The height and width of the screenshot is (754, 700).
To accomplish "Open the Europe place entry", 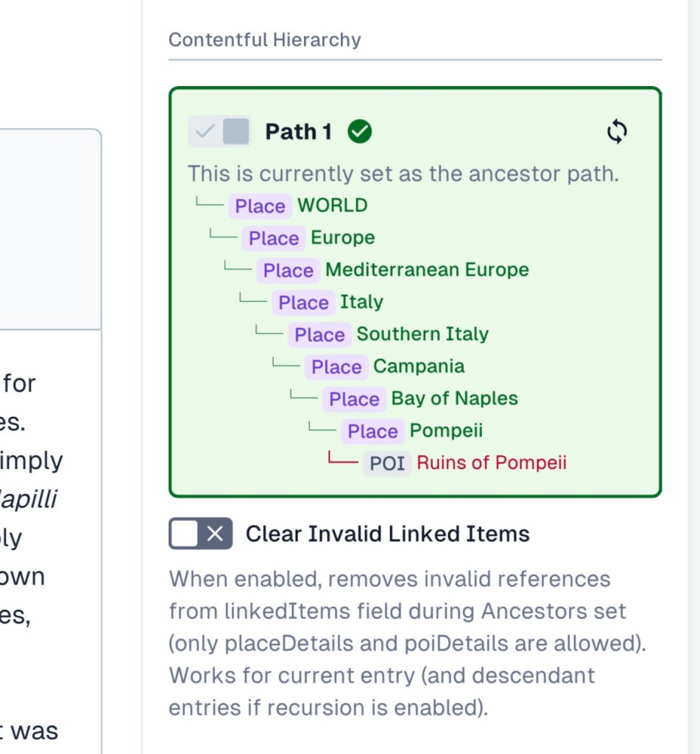I will tap(342, 238).
